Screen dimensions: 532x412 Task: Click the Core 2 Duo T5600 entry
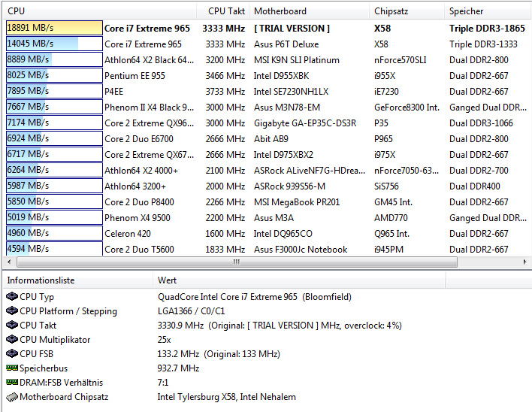139,250
